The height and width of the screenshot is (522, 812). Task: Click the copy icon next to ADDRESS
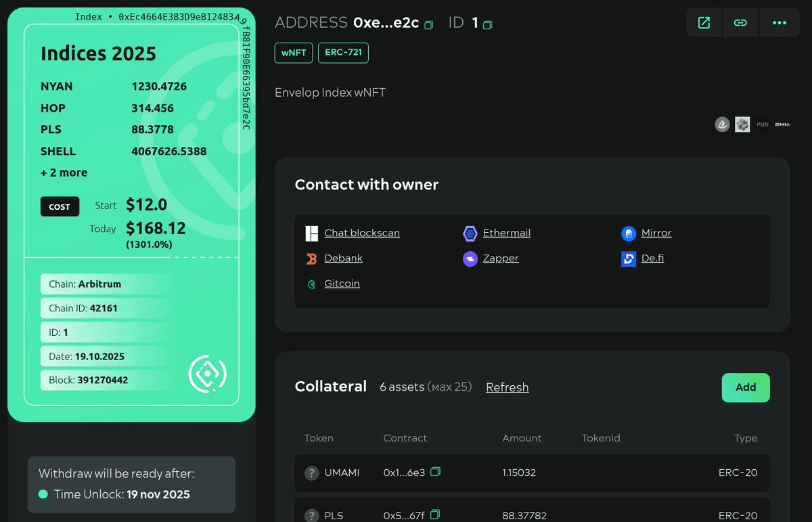click(x=428, y=23)
